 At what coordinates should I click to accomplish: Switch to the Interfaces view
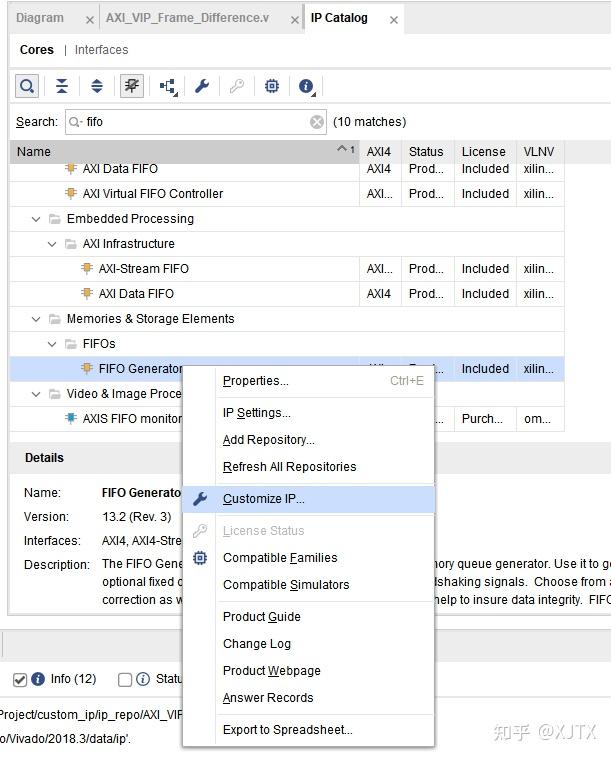click(102, 50)
